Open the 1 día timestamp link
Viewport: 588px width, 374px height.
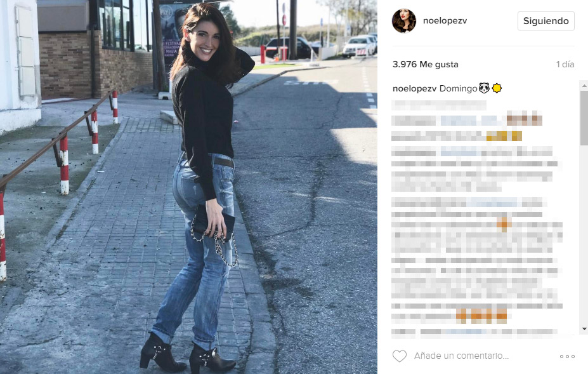(x=565, y=64)
